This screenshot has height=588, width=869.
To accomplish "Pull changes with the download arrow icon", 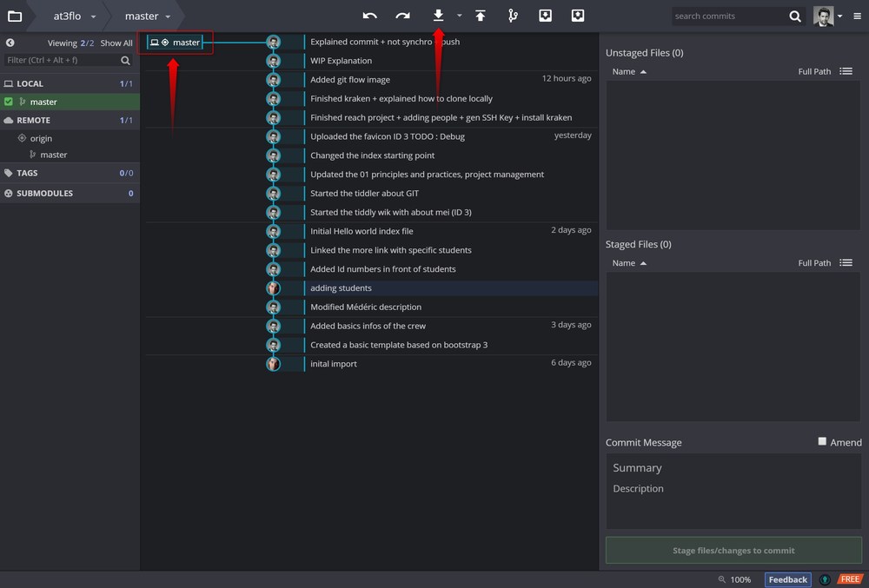I will pos(438,16).
